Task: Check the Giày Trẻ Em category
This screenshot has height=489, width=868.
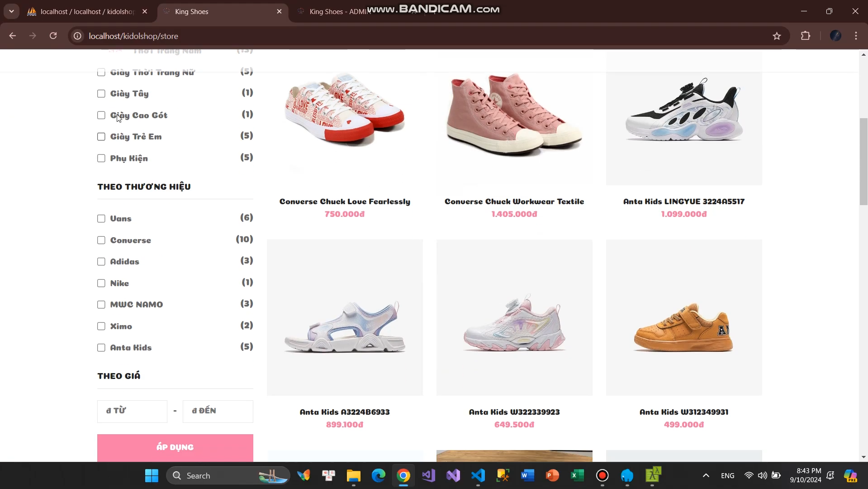Action: (101, 137)
